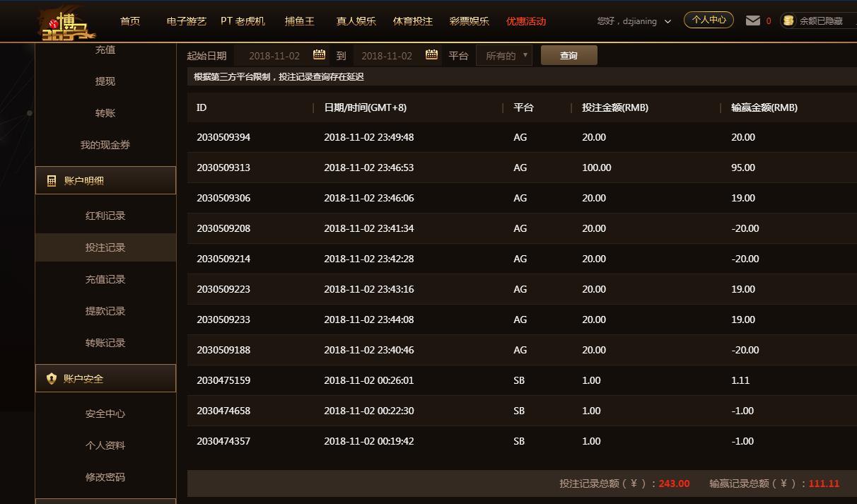Screen dimensions: 857x504
Task: Click the gold coin balance icon
Action: point(788,21)
